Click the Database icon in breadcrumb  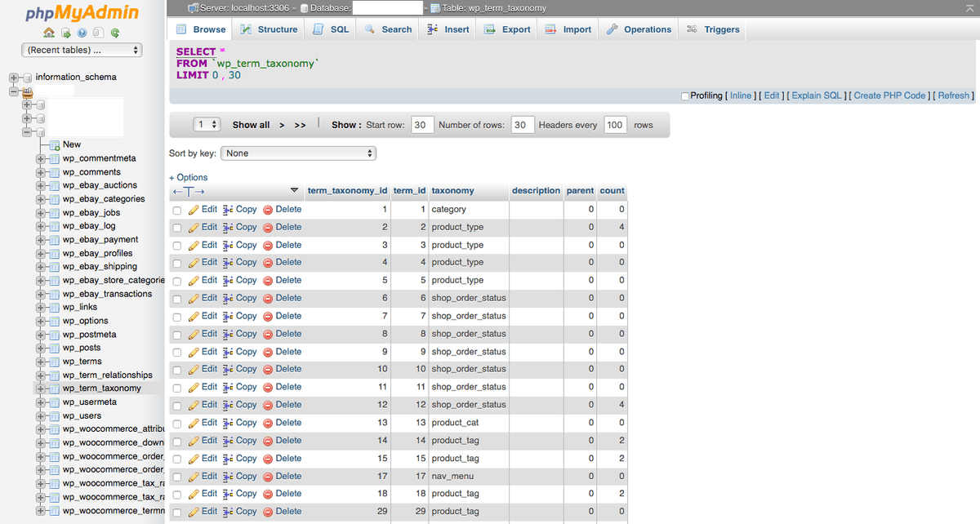click(x=304, y=8)
